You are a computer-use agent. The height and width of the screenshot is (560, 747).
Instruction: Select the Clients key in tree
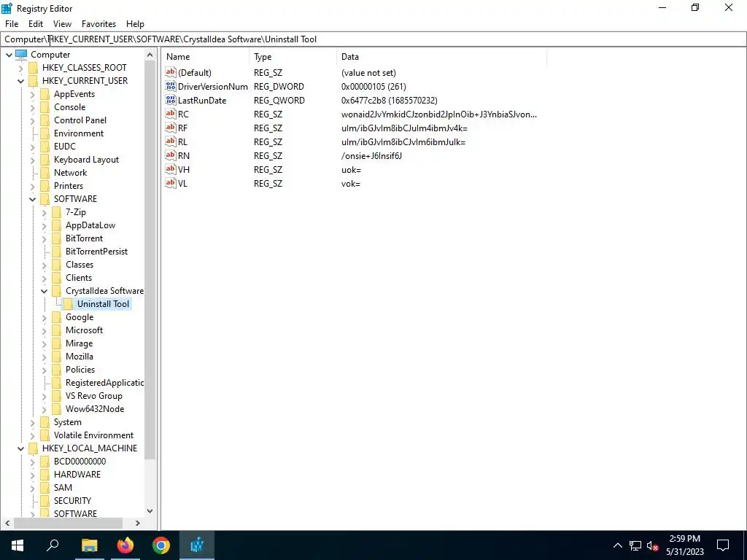pos(79,278)
